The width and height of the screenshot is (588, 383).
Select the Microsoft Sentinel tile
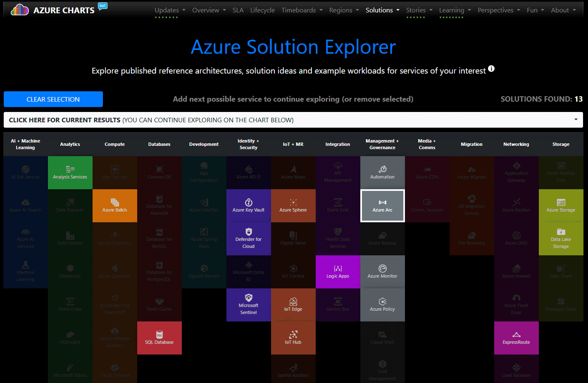click(248, 305)
